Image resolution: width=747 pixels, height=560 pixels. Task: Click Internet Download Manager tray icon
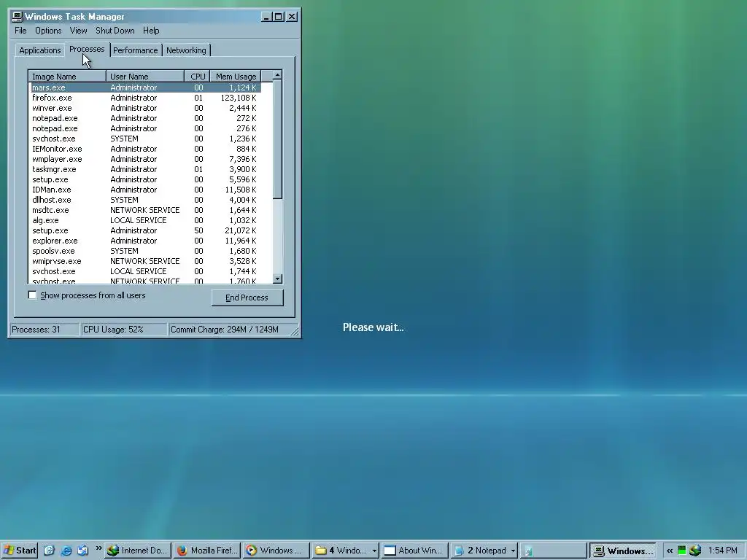click(x=695, y=551)
